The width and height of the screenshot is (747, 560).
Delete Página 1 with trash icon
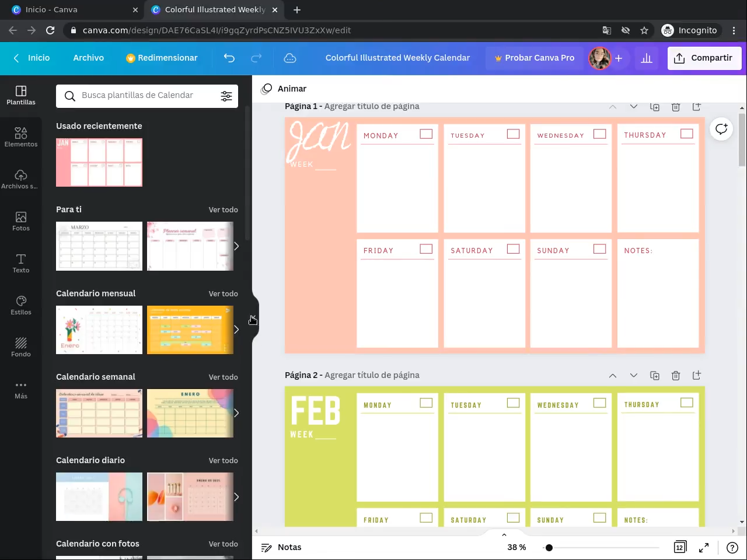click(676, 107)
